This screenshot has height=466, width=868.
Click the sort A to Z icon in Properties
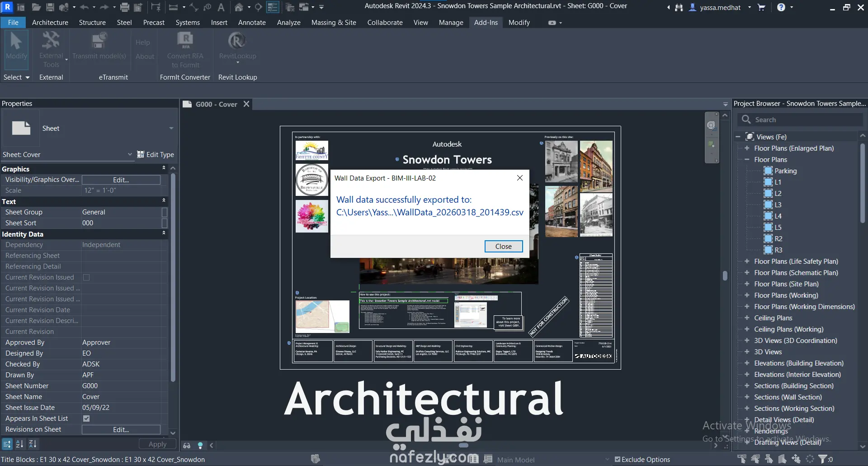[19, 444]
